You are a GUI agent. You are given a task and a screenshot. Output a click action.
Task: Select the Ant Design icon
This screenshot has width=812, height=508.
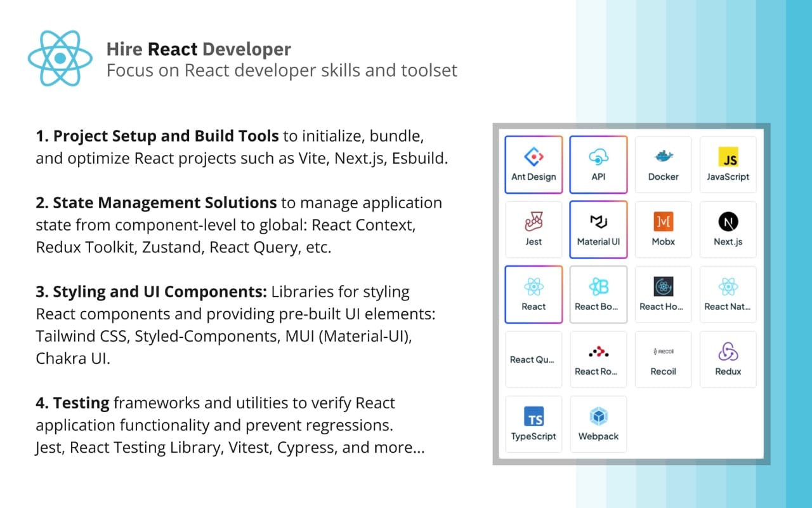(x=534, y=157)
